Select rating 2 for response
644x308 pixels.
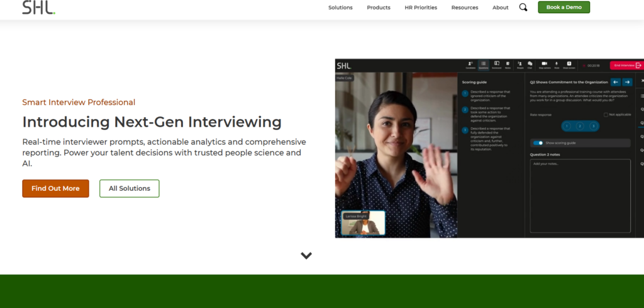[580, 126]
